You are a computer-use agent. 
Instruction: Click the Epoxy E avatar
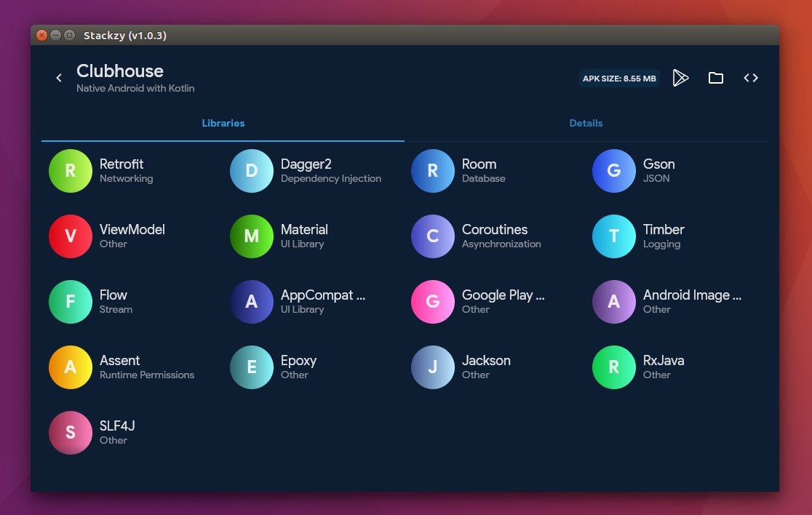click(x=252, y=367)
